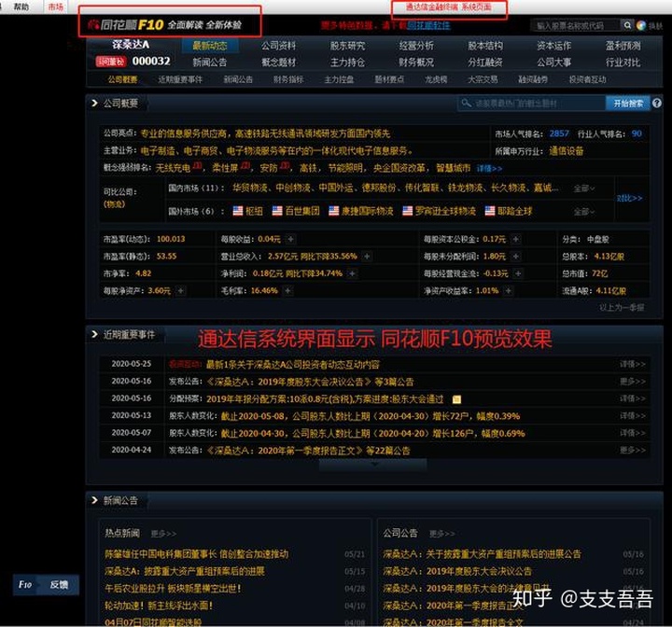Click plus icon next to 每股净资产 3.60元
This screenshot has height=627, width=672.
[181, 291]
